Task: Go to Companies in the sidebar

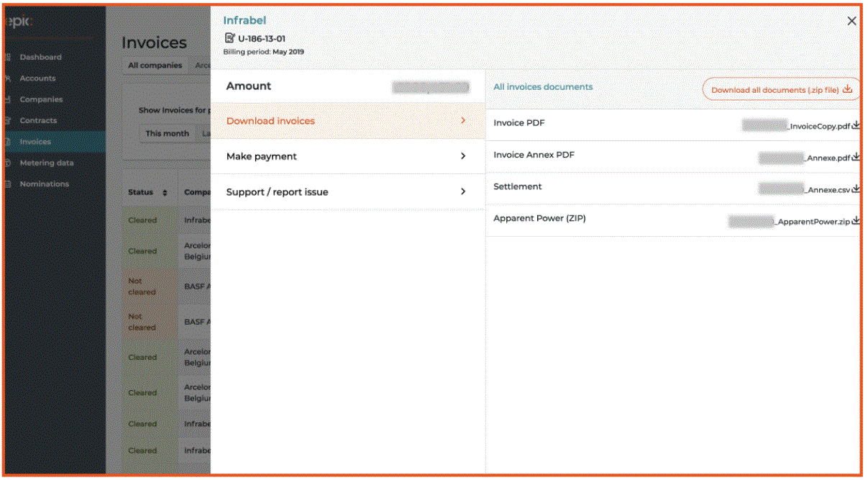Action: [41, 99]
